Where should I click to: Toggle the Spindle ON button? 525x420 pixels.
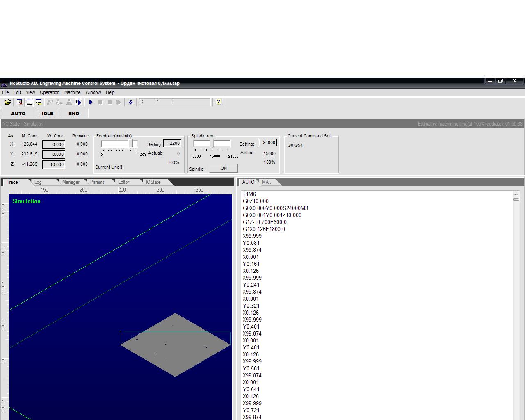[x=224, y=168]
